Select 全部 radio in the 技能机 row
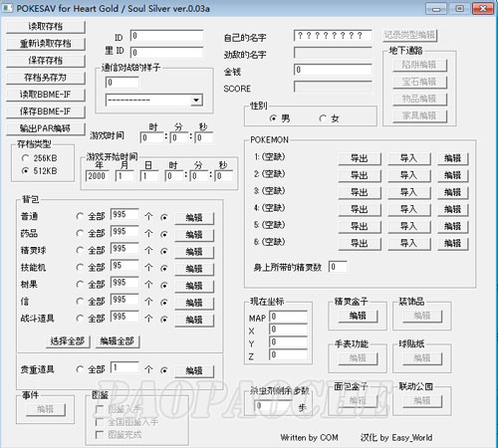Image resolution: width=498 pixels, height=448 pixels. coord(80,268)
